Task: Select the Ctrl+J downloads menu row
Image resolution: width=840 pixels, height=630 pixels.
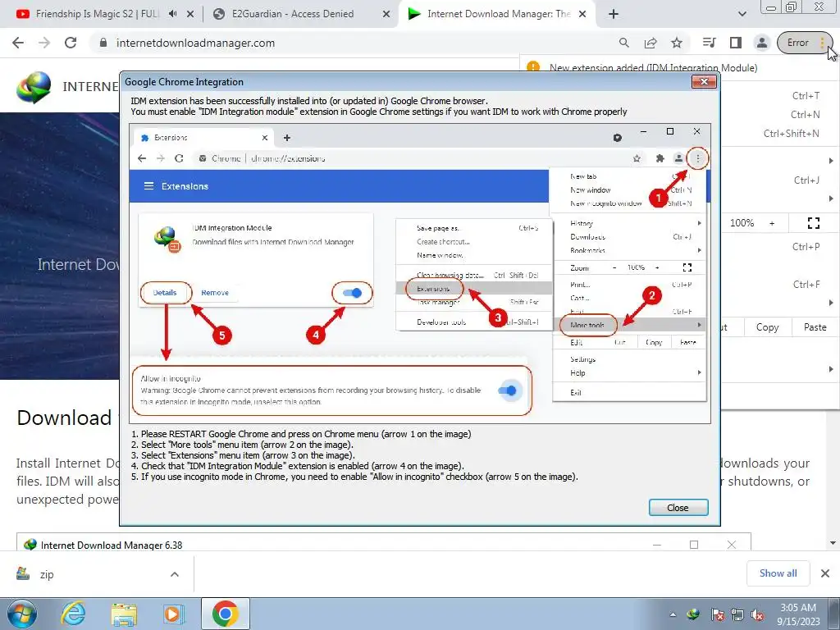Action: click(x=781, y=180)
